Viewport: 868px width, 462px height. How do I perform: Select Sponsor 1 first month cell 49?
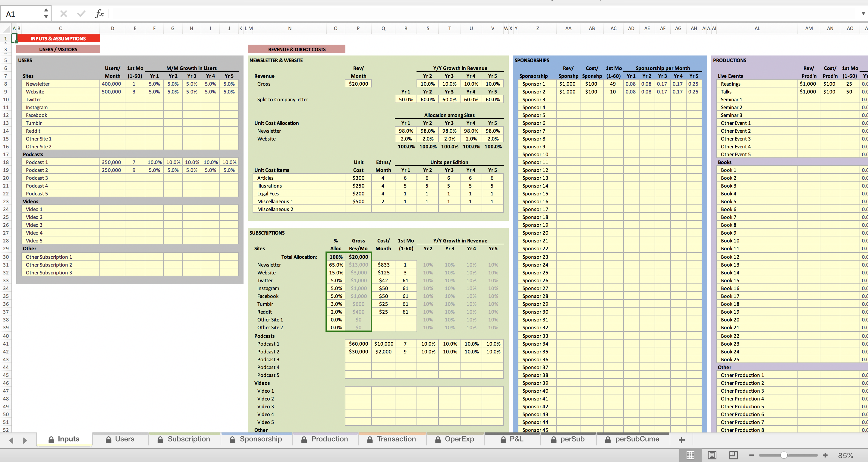tap(613, 84)
